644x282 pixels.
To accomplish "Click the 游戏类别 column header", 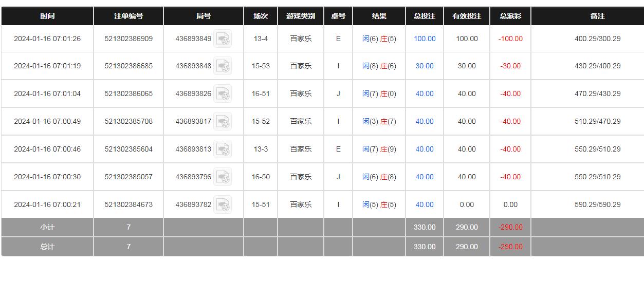I will coord(301,16).
